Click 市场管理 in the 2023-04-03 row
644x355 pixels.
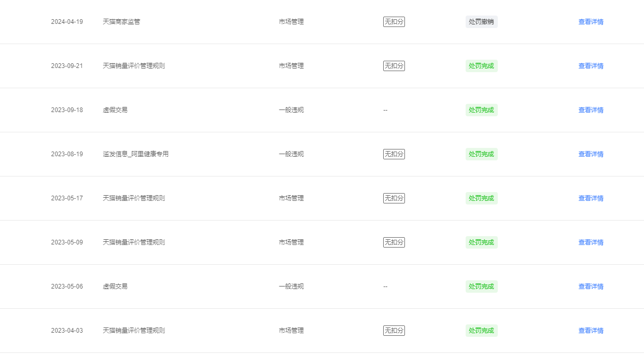tap(291, 331)
